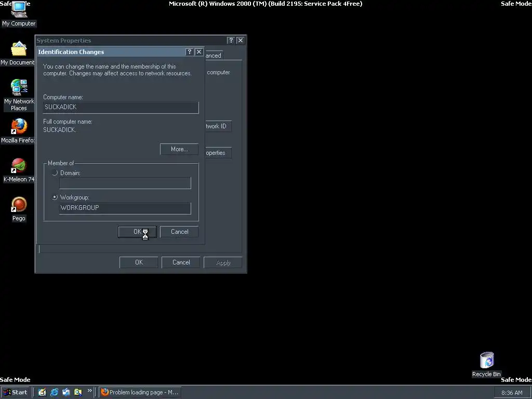Click Apply in System Properties window
Image resolution: width=532 pixels, height=399 pixels.
[223, 262]
